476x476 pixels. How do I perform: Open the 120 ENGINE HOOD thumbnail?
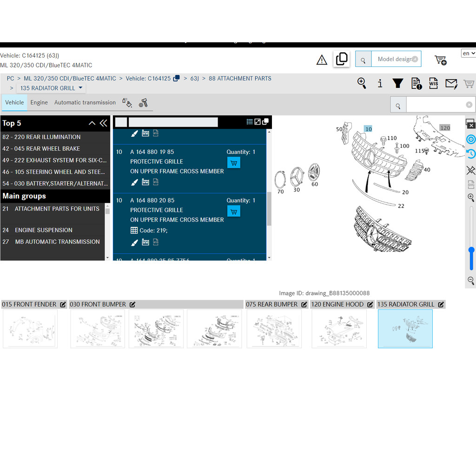click(339, 329)
